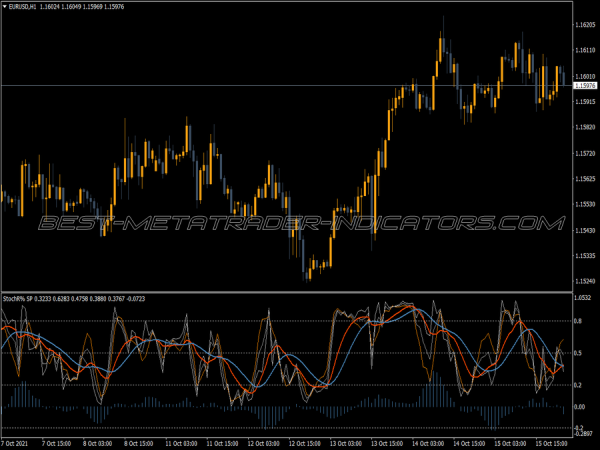Click the high value 1.16049 in chart header
The image size is (600, 450).
tap(70, 7)
